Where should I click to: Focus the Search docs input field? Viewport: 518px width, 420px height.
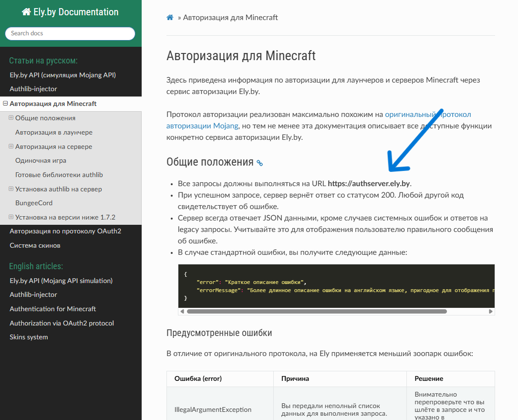pyautogui.click(x=70, y=33)
